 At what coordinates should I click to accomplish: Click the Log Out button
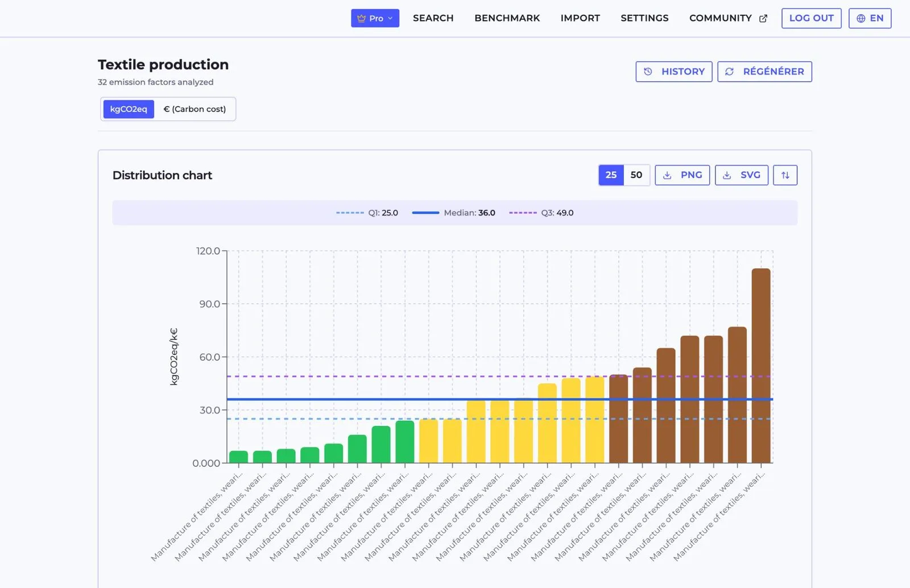[812, 18]
